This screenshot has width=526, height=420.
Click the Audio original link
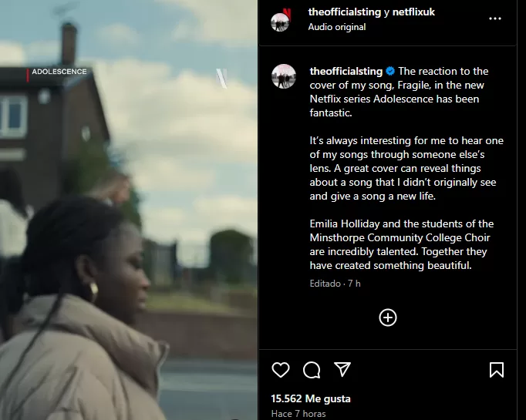tap(337, 27)
